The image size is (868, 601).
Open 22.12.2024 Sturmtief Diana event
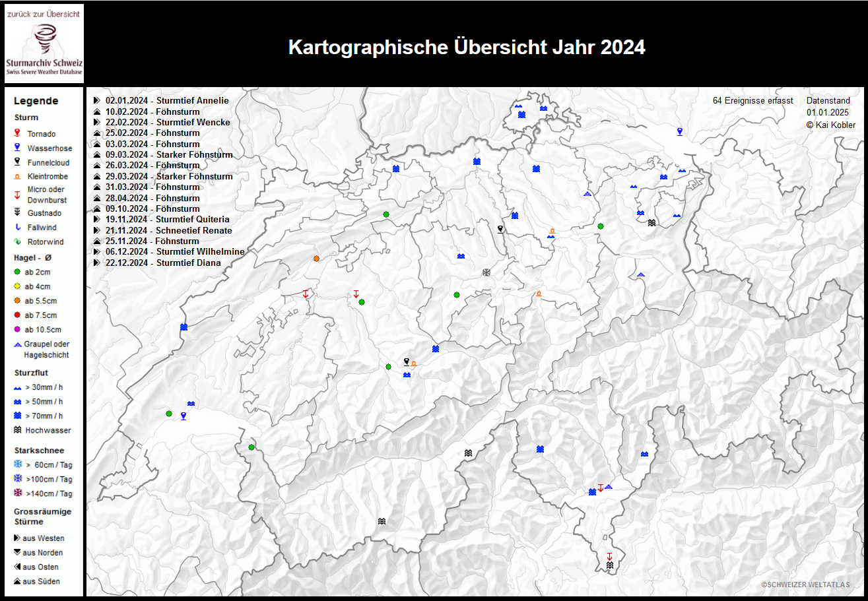[163, 263]
